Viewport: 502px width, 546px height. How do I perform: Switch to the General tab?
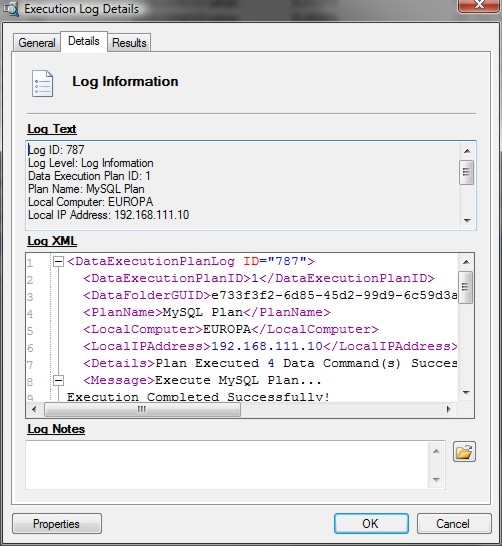click(x=37, y=43)
